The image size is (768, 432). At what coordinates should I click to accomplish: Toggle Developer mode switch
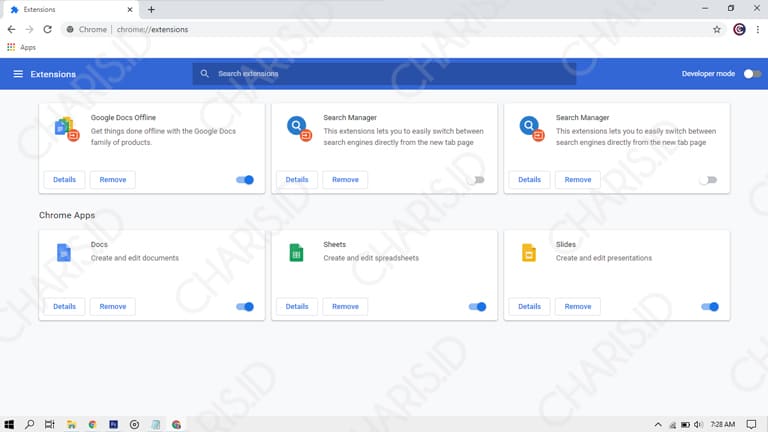click(x=752, y=74)
